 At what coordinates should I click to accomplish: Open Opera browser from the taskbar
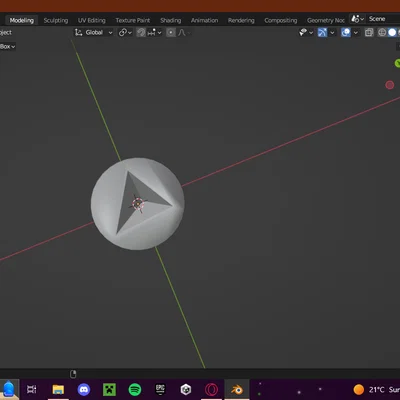(211, 389)
